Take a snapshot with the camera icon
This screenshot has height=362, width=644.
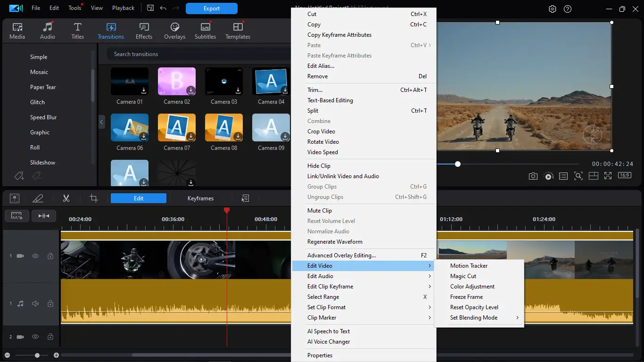[533, 176]
